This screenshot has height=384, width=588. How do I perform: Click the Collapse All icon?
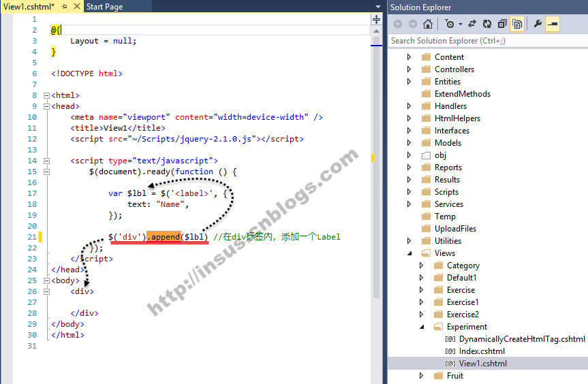click(502, 24)
